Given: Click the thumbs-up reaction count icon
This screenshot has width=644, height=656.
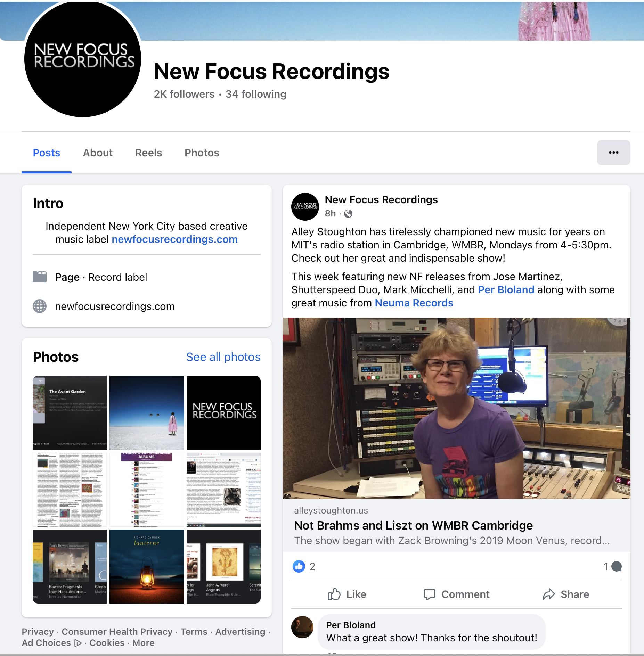Looking at the screenshot, I should click(299, 566).
